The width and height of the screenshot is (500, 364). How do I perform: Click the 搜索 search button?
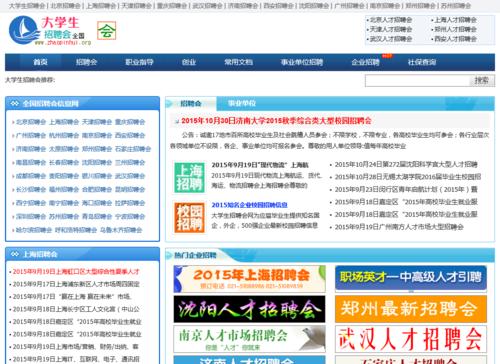coord(482,80)
